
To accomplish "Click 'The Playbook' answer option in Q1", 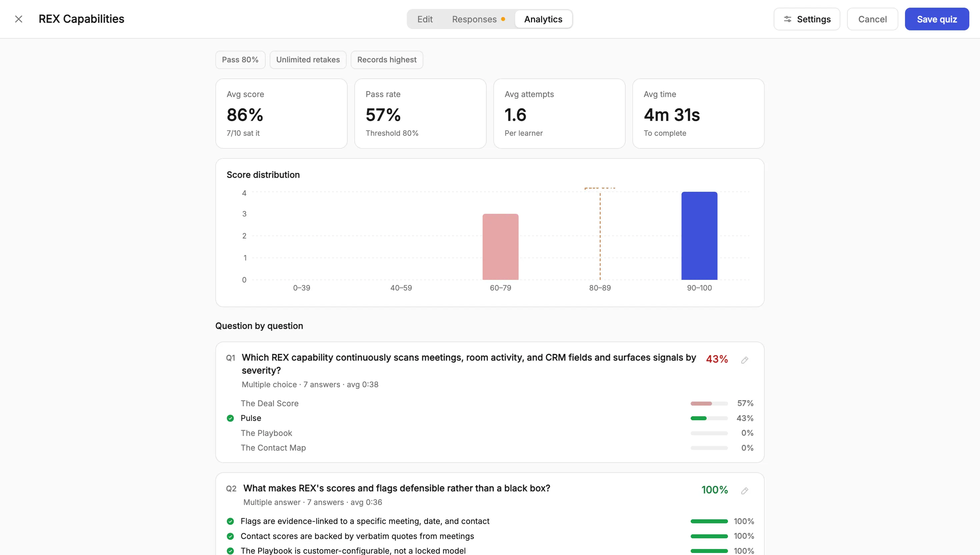I will 266,433.
